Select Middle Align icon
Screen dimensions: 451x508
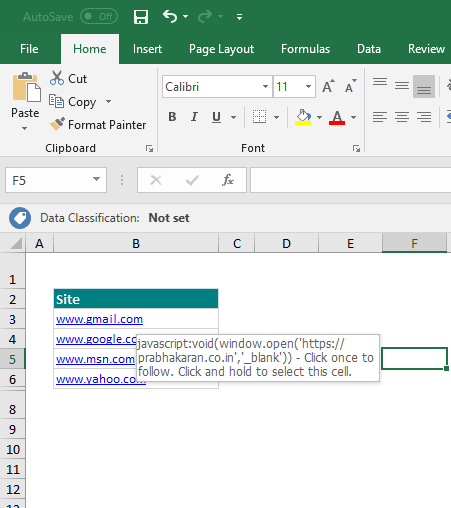tap(402, 85)
